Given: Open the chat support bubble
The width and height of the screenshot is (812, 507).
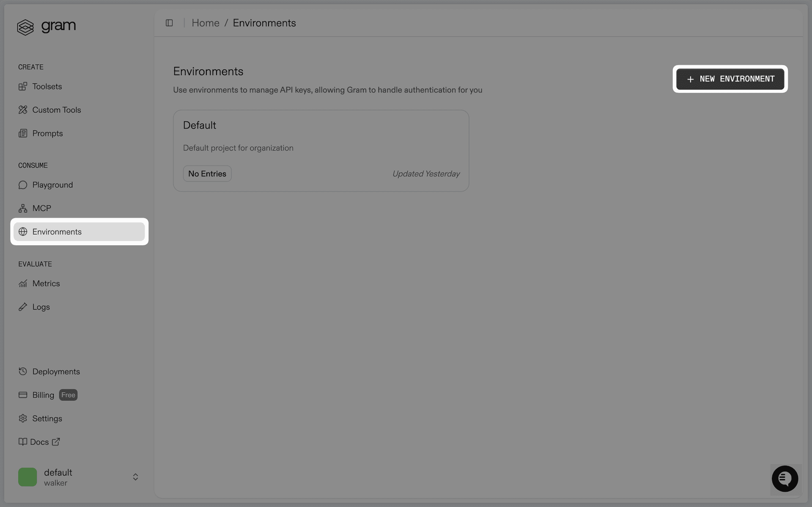Looking at the screenshot, I should (x=785, y=479).
